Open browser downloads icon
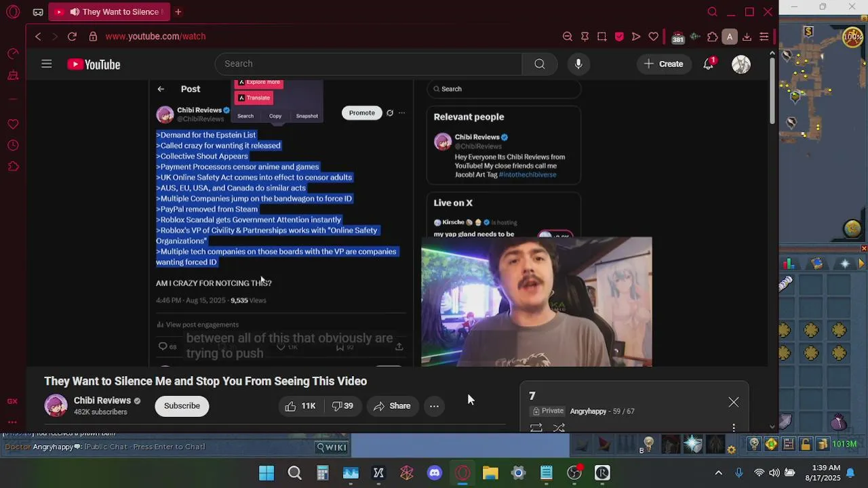The height and width of the screenshot is (488, 868). (747, 37)
